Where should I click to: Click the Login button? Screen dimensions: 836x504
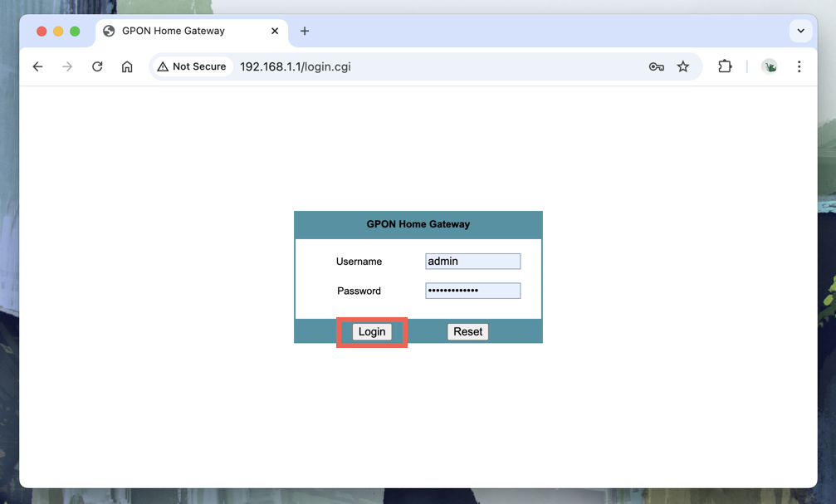(x=372, y=332)
